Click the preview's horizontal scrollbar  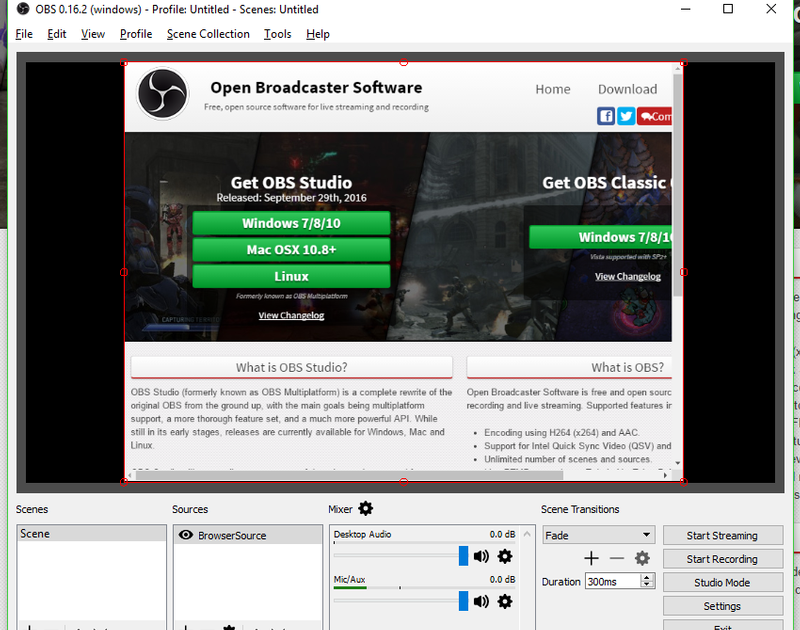349,475
